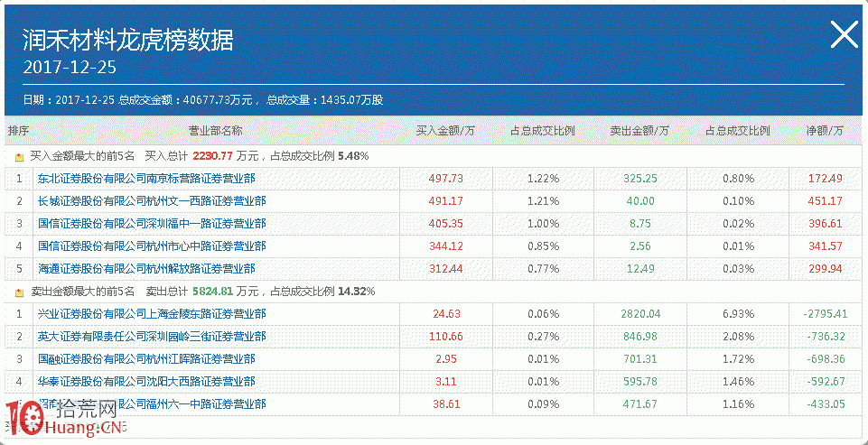Select net amount -433.05
This screenshot has width=868, height=445.
click(x=825, y=404)
